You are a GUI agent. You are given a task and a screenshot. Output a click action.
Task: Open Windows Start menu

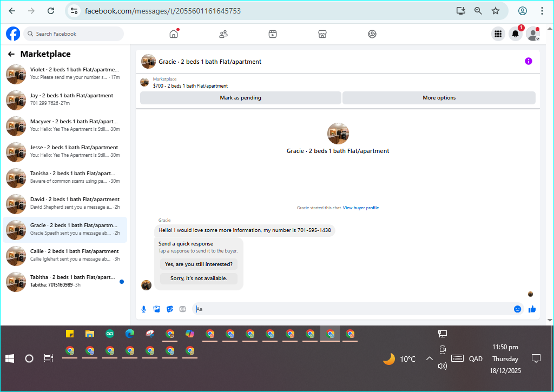[10, 359]
